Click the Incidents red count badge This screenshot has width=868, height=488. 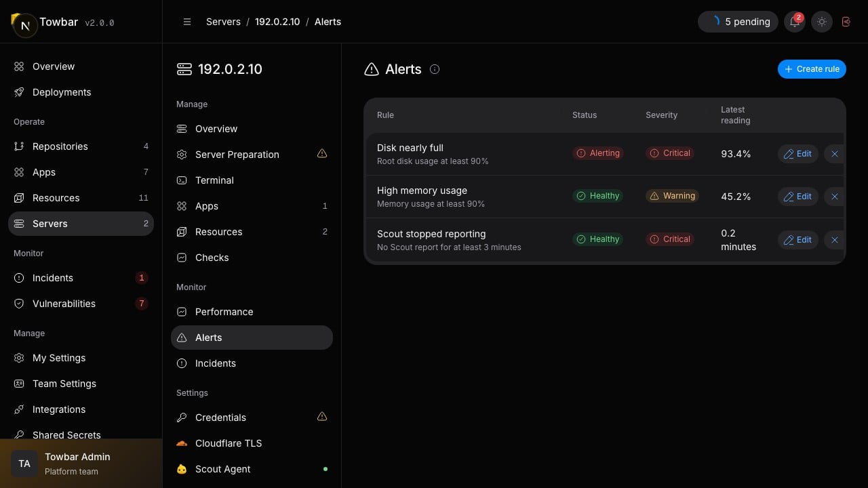click(x=141, y=278)
